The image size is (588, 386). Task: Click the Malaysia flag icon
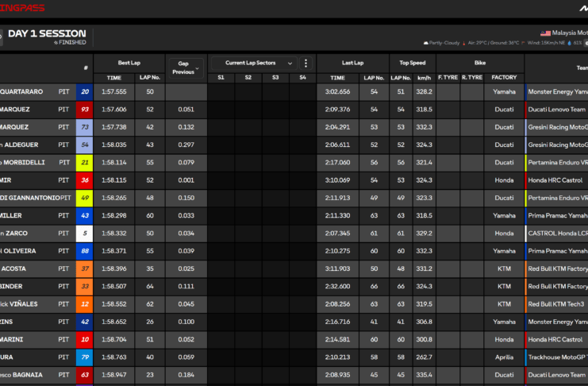[x=545, y=33]
